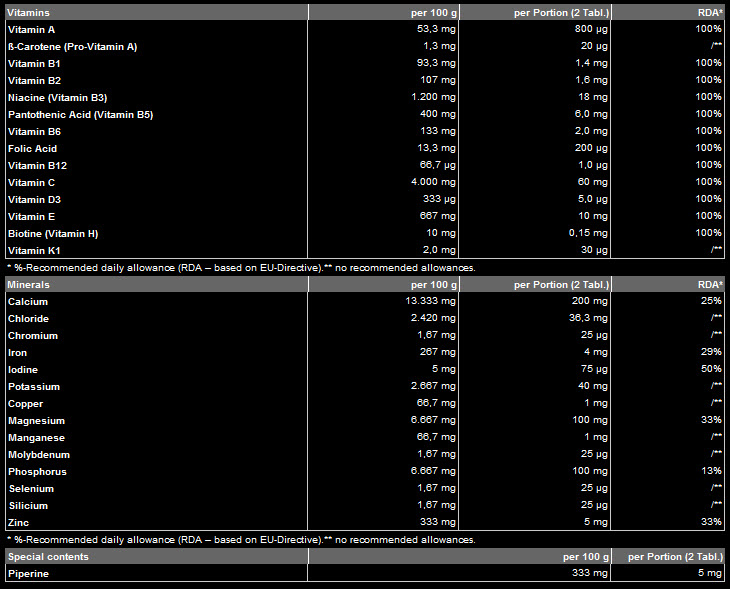Click Pantothenic Acid (Vitamin B5) label
The width and height of the screenshot is (730, 589).
coord(81,115)
